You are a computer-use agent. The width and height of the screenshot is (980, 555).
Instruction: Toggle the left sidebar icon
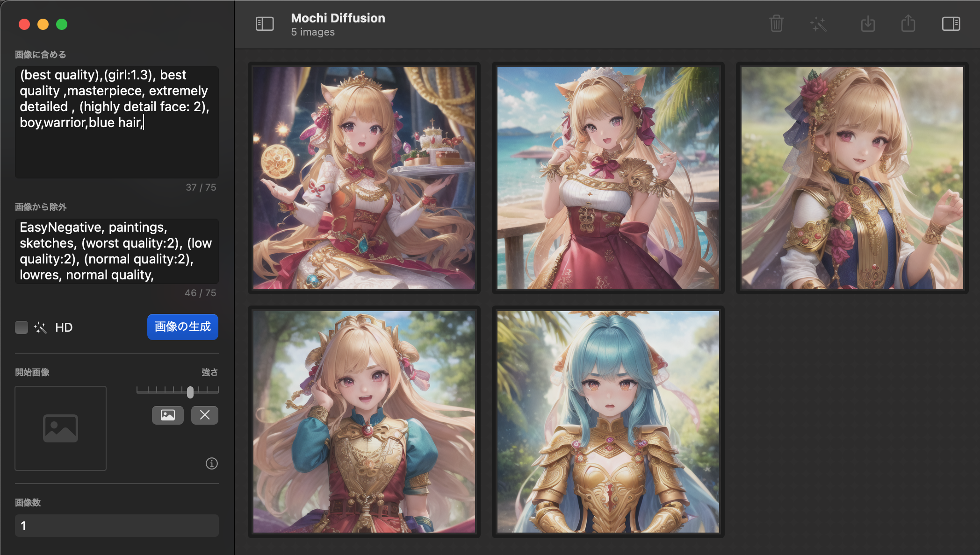pos(265,24)
